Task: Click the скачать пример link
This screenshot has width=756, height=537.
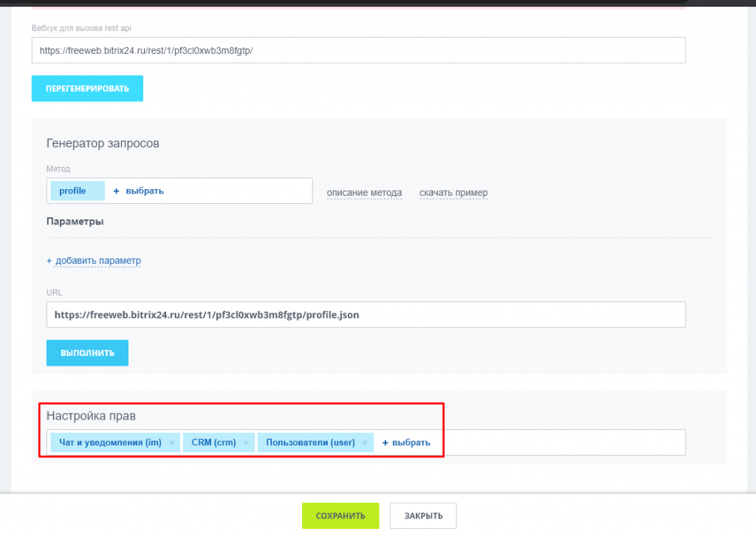Action: (453, 193)
